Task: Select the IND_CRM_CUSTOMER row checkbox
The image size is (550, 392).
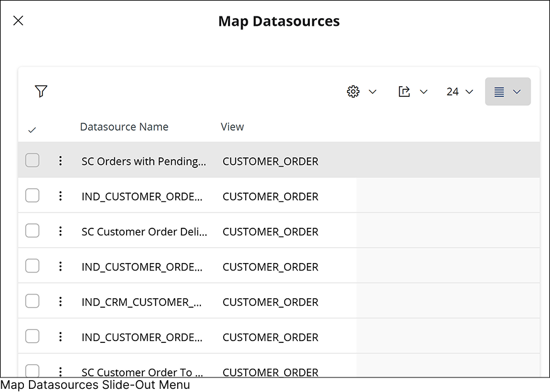Action: [32, 302]
